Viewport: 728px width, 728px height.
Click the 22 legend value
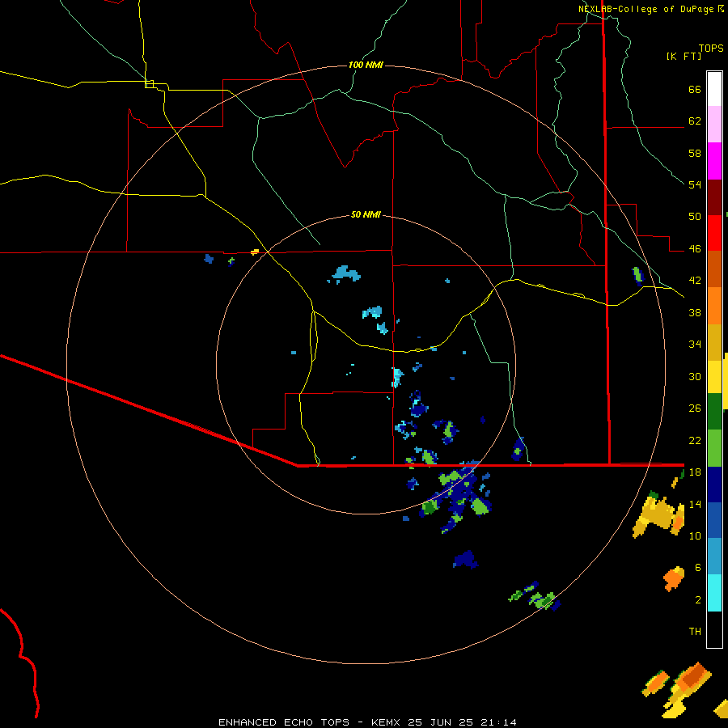click(695, 440)
